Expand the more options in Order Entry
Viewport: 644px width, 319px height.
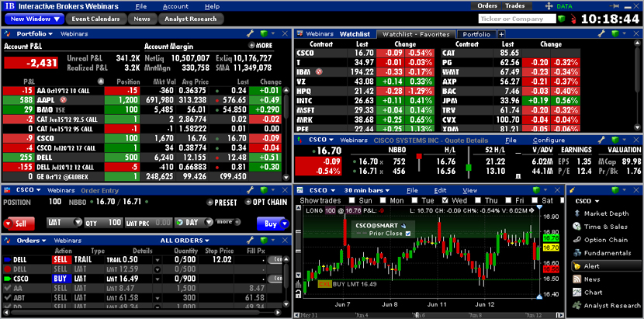227,222
